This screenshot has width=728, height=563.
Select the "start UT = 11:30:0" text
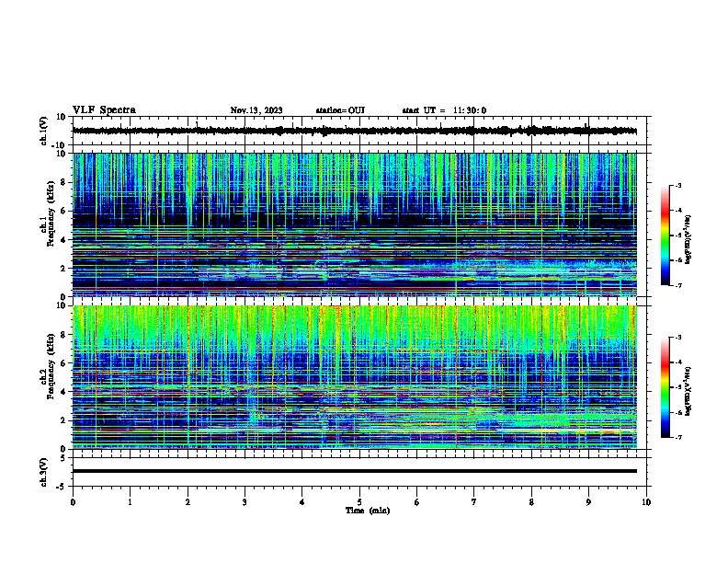pos(444,110)
